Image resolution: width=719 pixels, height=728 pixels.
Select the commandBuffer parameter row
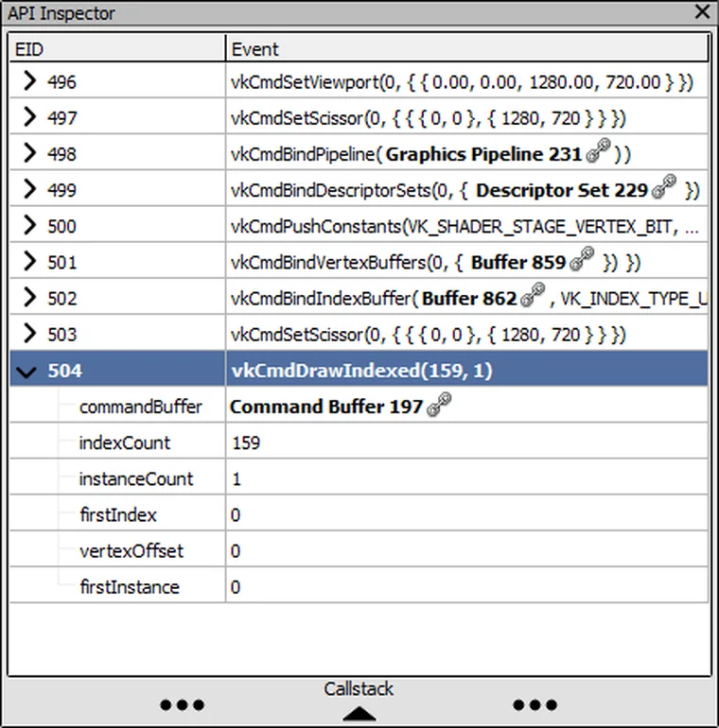click(359, 407)
